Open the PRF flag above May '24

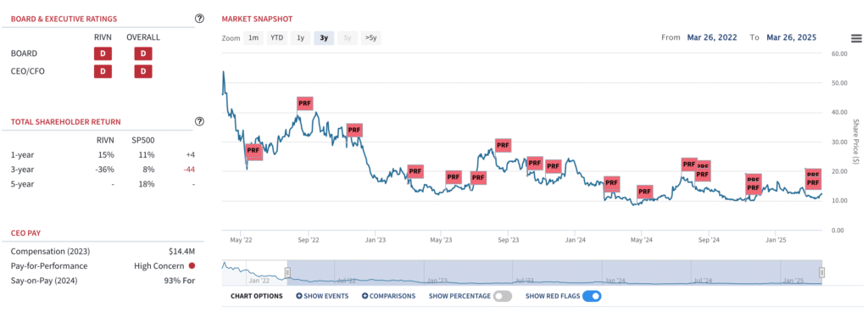tap(644, 192)
